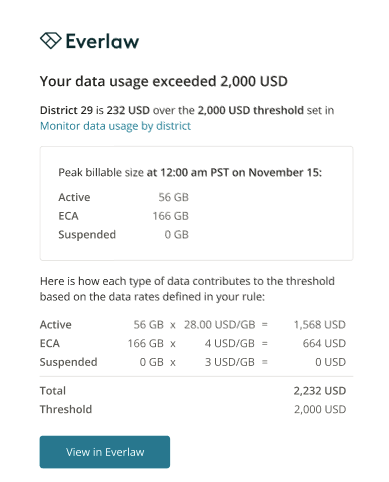Select the Suspended 0 GB value
This screenshot has width=389, height=482.
[x=177, y=235]
